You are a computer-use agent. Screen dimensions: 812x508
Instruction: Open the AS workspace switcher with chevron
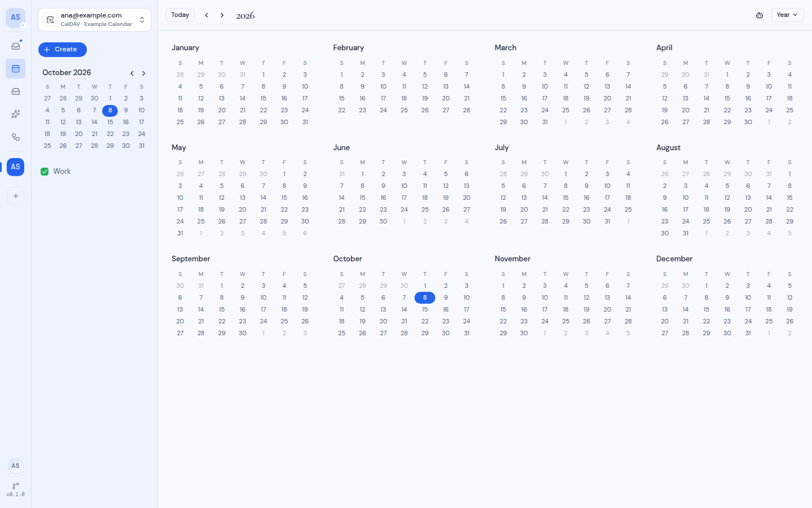click(16, 17)
